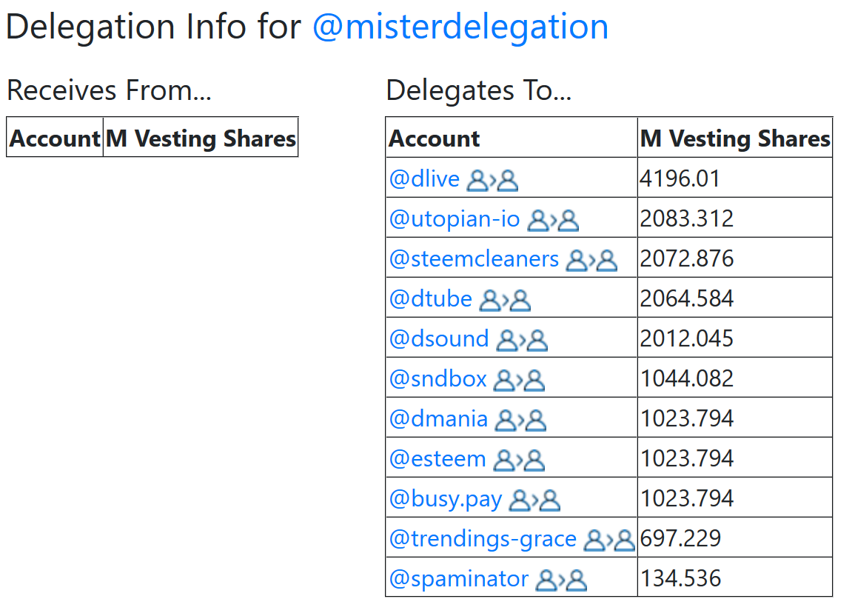The height and width of the screenshot is (616, 855).
Task: Click the M Vesting Shares header under Delegates To
Action: point(735,138)
